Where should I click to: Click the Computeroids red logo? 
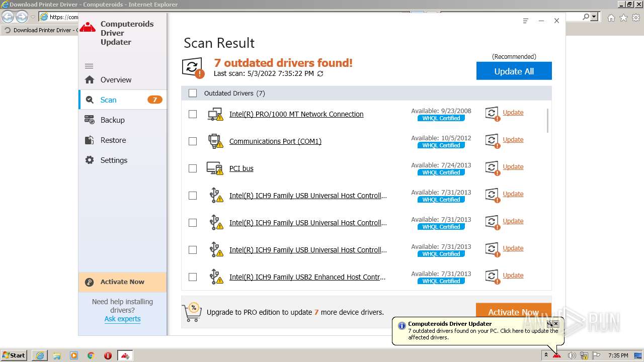88,28
